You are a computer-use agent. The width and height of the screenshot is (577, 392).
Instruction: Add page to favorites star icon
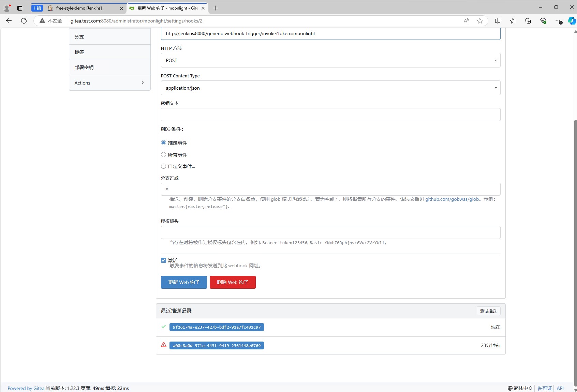click(x=480, y=21)
